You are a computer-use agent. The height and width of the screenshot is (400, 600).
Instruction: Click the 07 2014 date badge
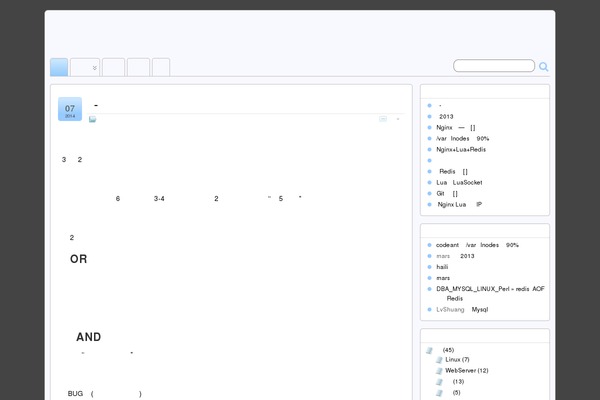coord(70,109)
